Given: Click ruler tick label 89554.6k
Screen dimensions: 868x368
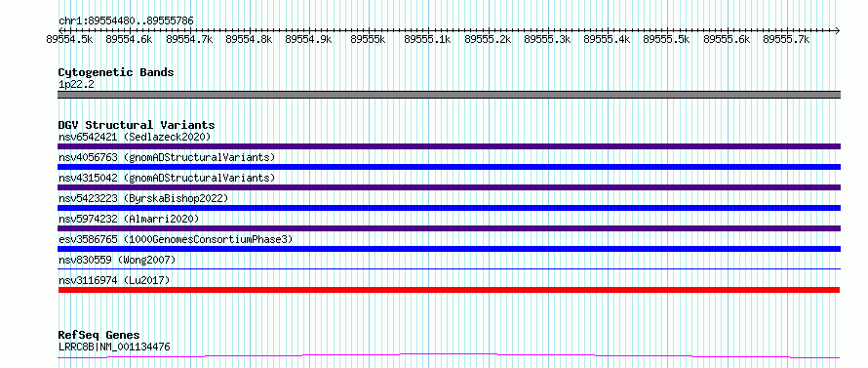Looking at the screenshot, I should (x=129, y=39).
